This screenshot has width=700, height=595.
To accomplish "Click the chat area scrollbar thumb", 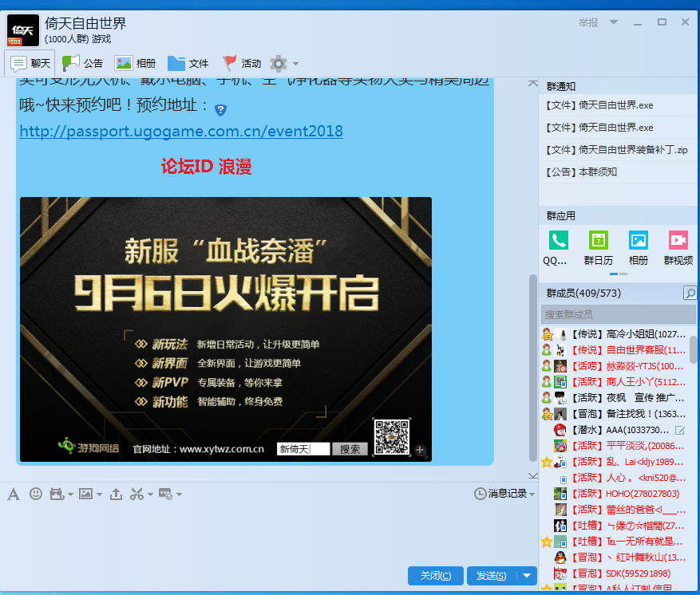I will point(532,368).
